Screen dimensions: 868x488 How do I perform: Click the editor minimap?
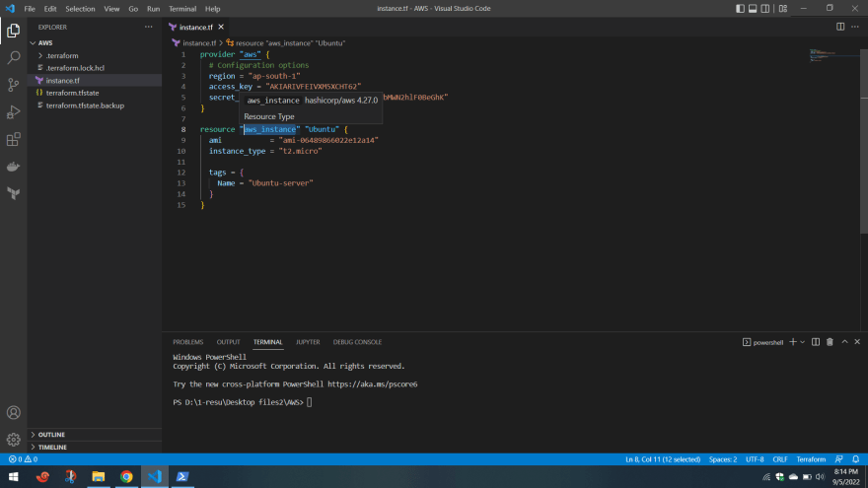(x=834, y=55)
